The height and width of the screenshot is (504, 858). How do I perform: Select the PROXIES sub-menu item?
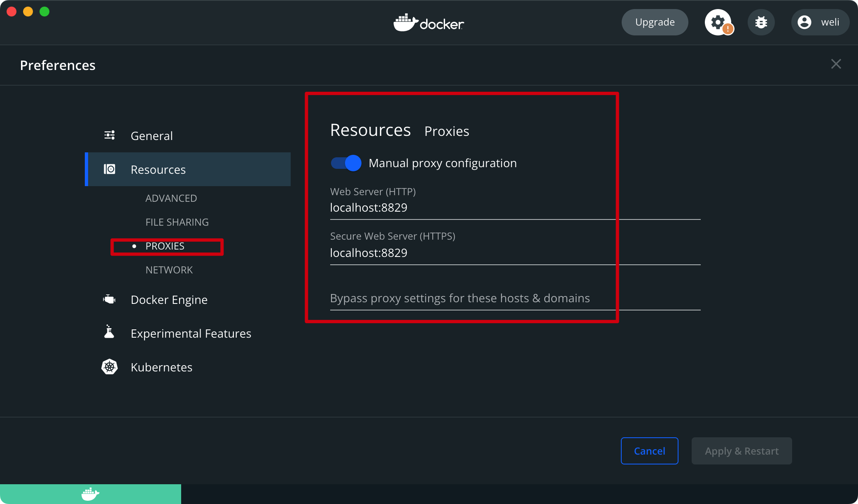(x=165, y=246)
